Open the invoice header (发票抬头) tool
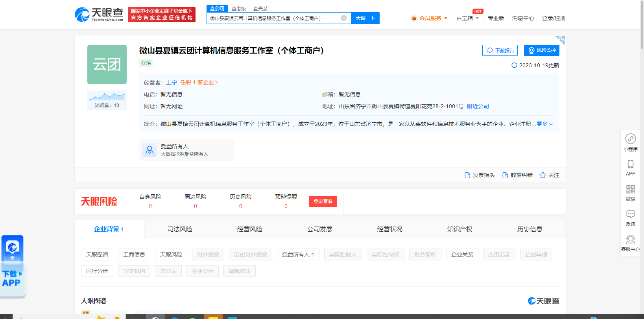The height and width of the screenshot is (319, 644). tap(480, 175)
